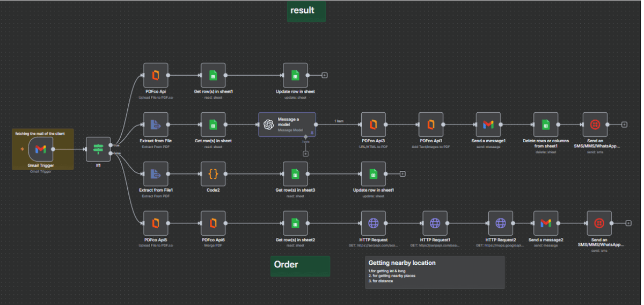Add node after the top-row Twilio SMS node

tap(624, 125)
